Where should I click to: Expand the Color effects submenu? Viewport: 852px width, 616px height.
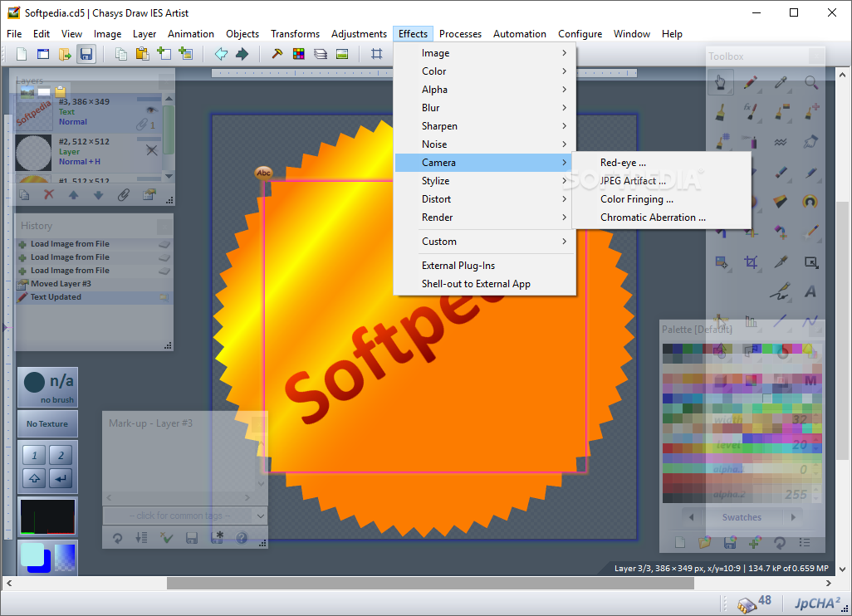(485, 71)
